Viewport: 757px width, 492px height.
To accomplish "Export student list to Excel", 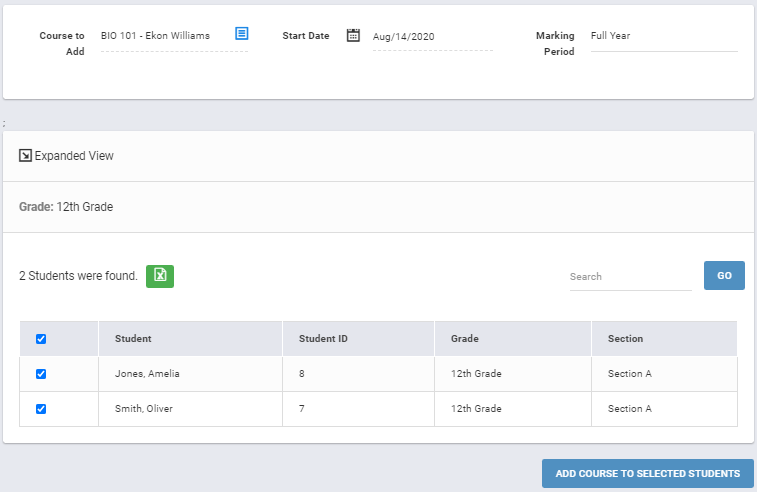I will (160, 276).
